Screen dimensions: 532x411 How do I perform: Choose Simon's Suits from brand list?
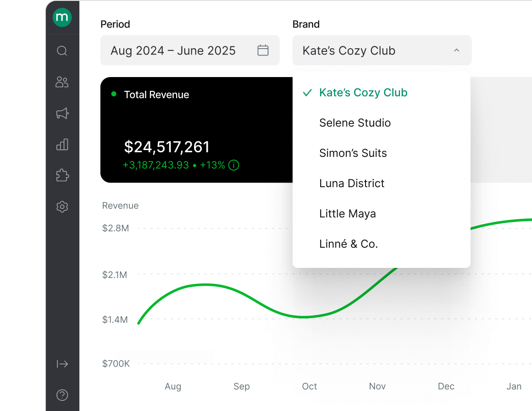pos(353,153)
